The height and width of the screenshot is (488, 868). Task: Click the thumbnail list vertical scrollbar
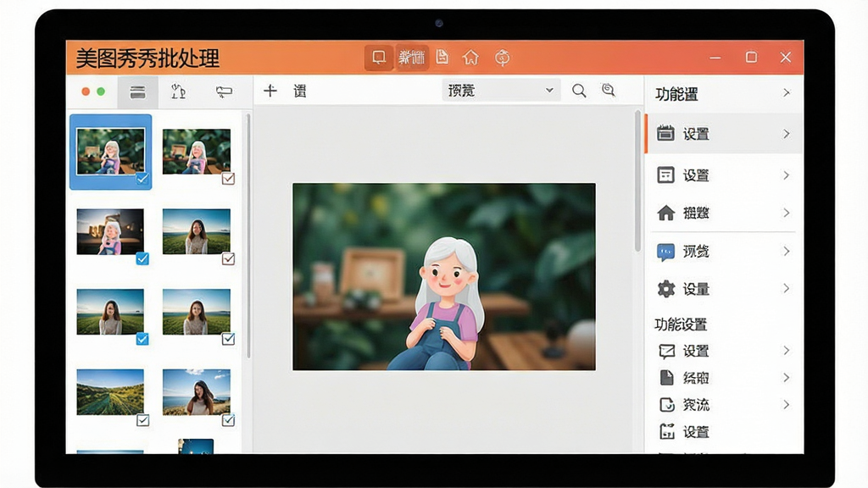[x=248, y=236]
